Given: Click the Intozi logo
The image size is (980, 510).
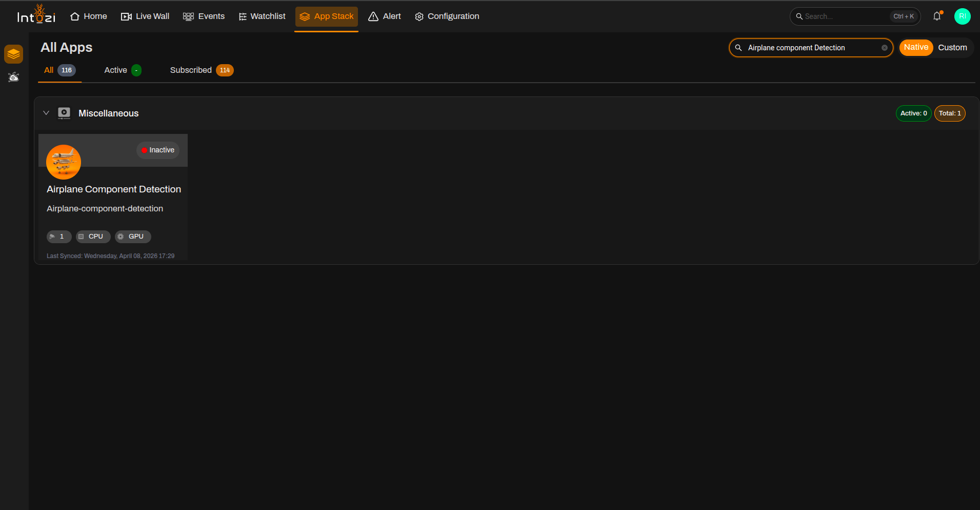Looking at the screenshot, I should tap(36, 14).
